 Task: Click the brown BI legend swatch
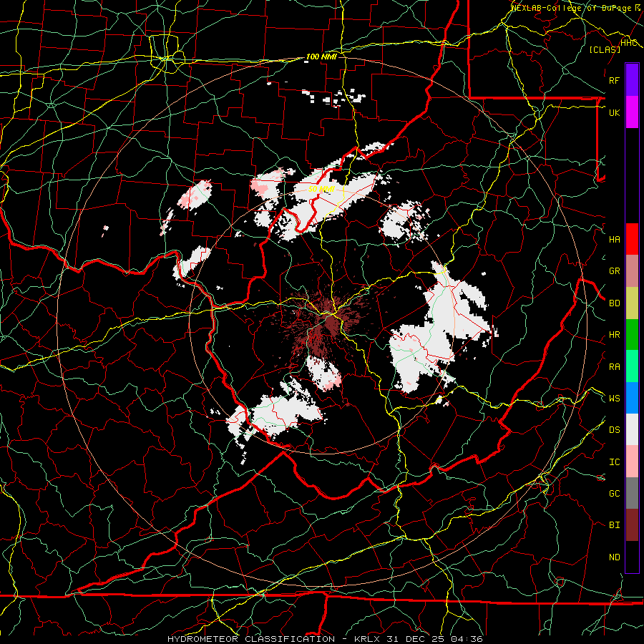click(x=632, y=525)
